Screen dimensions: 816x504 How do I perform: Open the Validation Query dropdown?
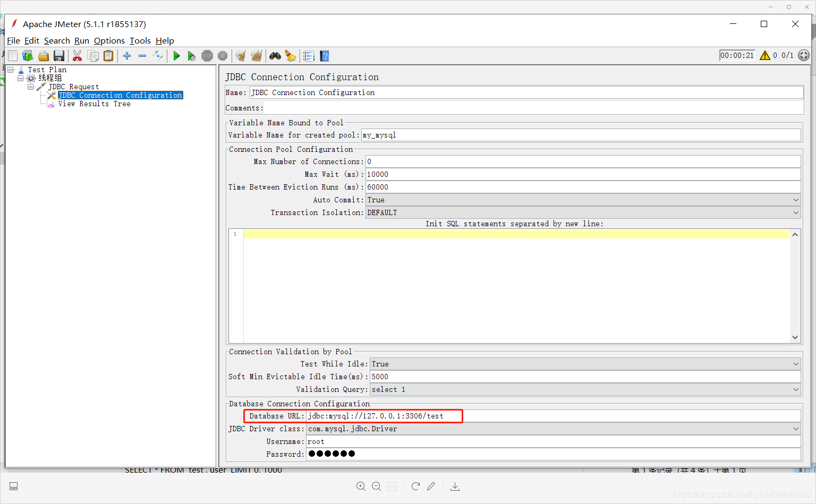(585, 389)
